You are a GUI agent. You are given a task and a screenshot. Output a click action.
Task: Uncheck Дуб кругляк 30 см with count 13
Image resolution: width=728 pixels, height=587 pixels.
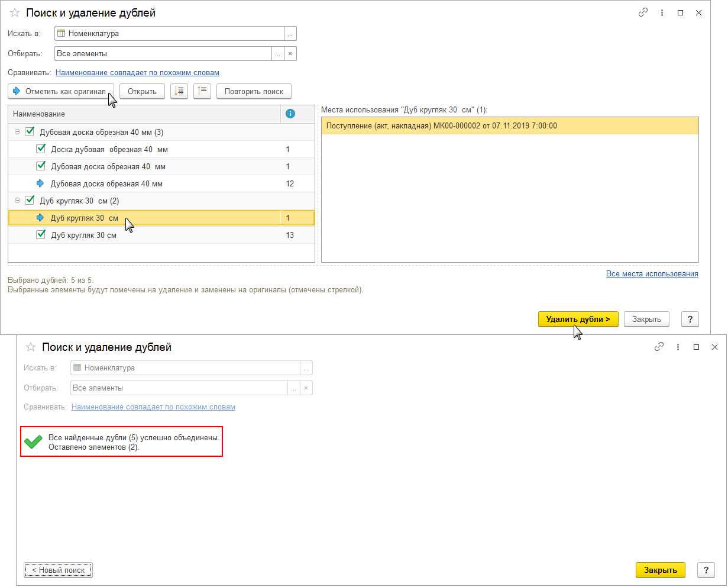click(x=41, y=235)
